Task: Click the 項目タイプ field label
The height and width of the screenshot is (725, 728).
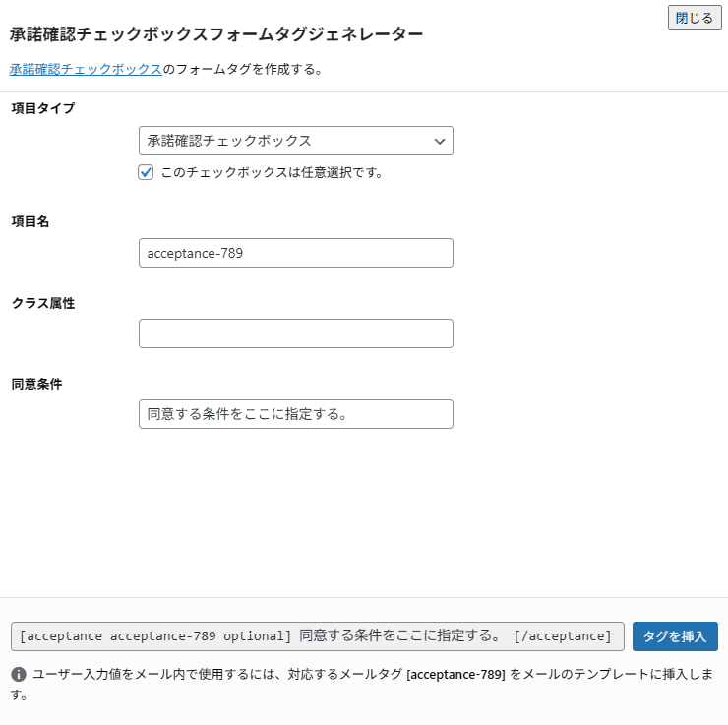Action: [x=42, y=107]
